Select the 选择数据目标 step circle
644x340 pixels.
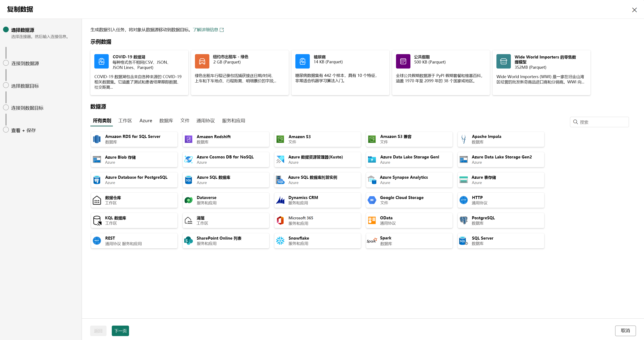coord(6,85)
